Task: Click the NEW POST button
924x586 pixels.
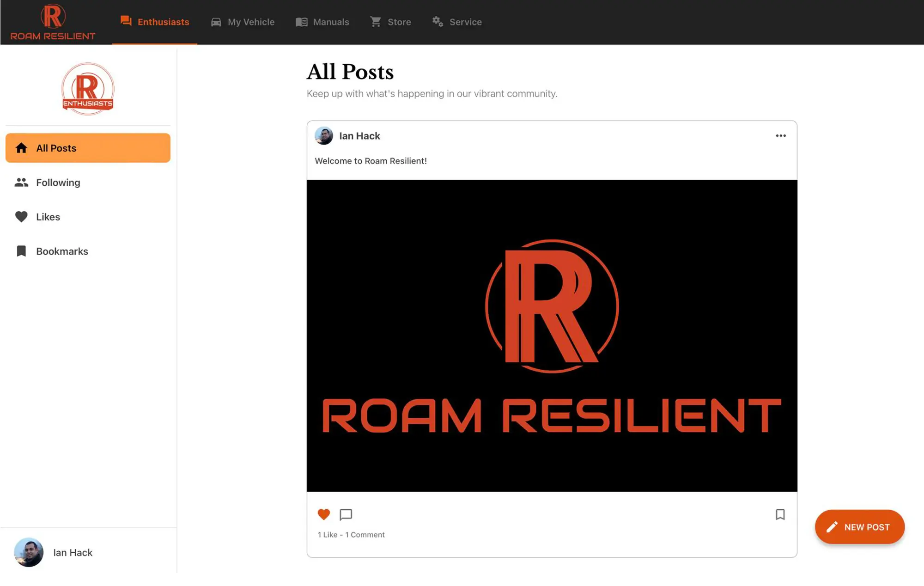Action: pyautogui.click(x=859, y=527)
